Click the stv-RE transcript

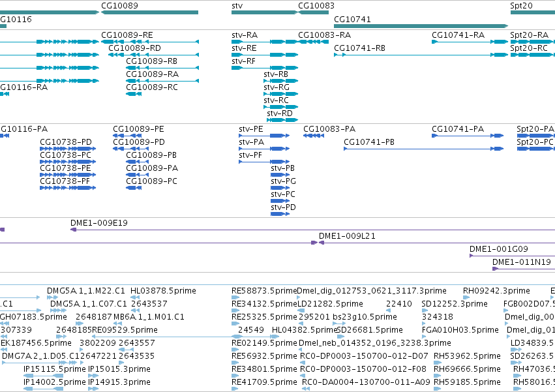pyautogui.click(x=265, y=55)
